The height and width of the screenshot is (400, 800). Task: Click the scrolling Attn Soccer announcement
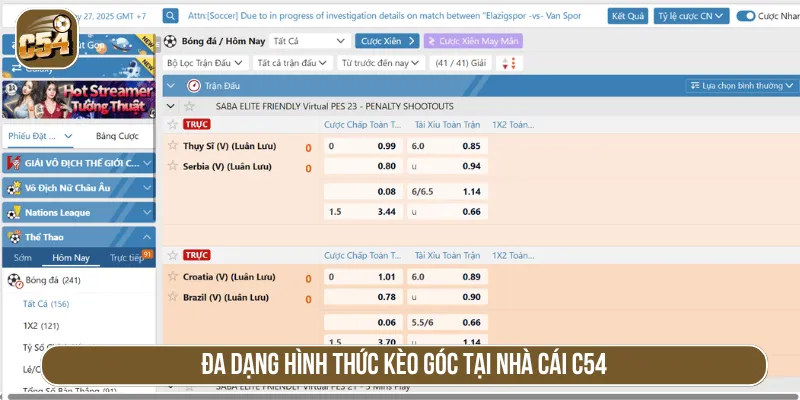click(x=384, y=16)
